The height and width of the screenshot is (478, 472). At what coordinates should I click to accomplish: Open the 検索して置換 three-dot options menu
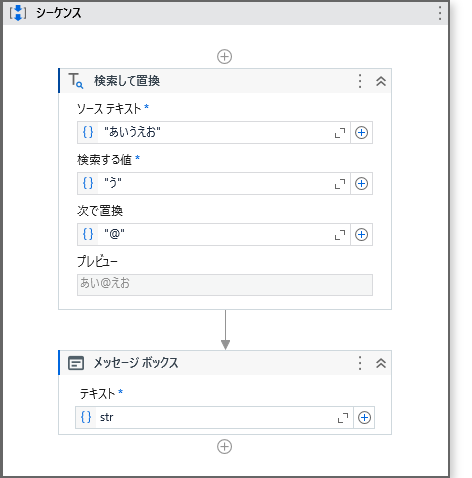[x=360, y=81]
